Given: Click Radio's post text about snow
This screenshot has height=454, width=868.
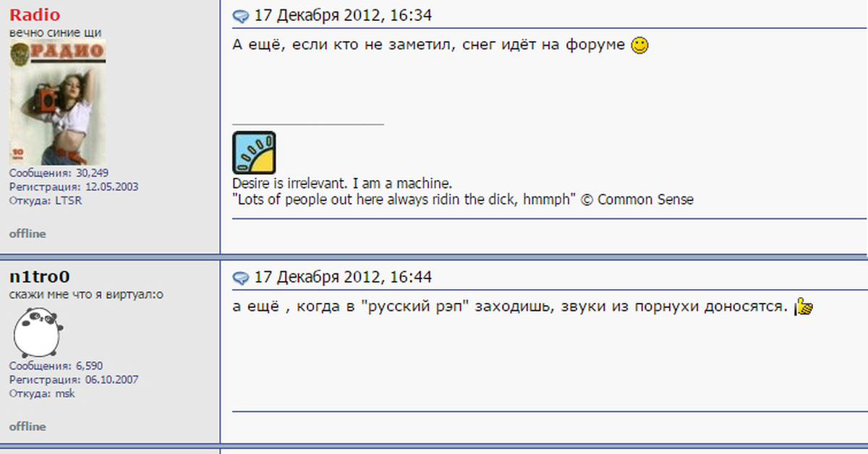Looking at the screenshot, I should 429,45.
